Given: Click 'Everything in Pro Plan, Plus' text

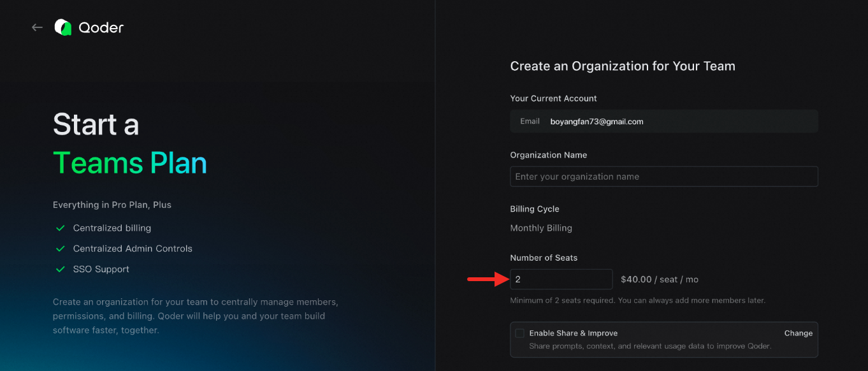Looking at the screenshot, I should (x=112, y=205).
